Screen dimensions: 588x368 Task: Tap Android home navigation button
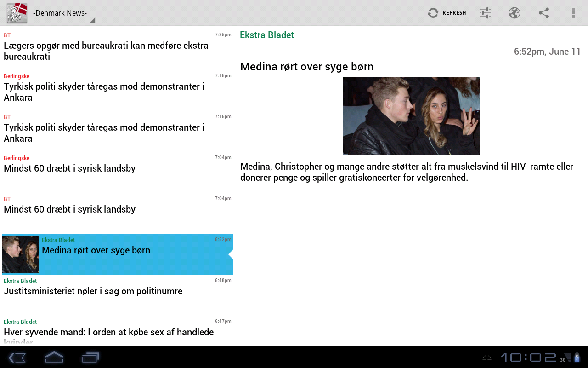pos(54,357)
